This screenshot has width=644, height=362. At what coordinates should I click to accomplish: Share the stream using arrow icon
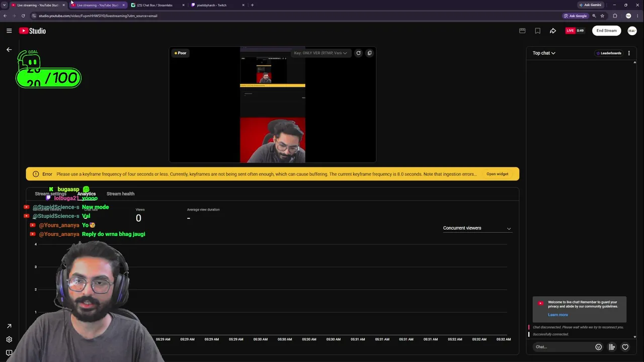pos(552,31)
